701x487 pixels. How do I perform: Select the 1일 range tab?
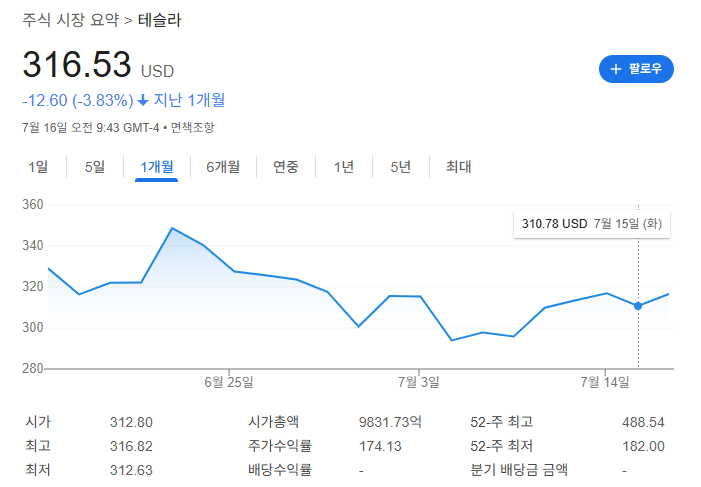pos(38,167)
